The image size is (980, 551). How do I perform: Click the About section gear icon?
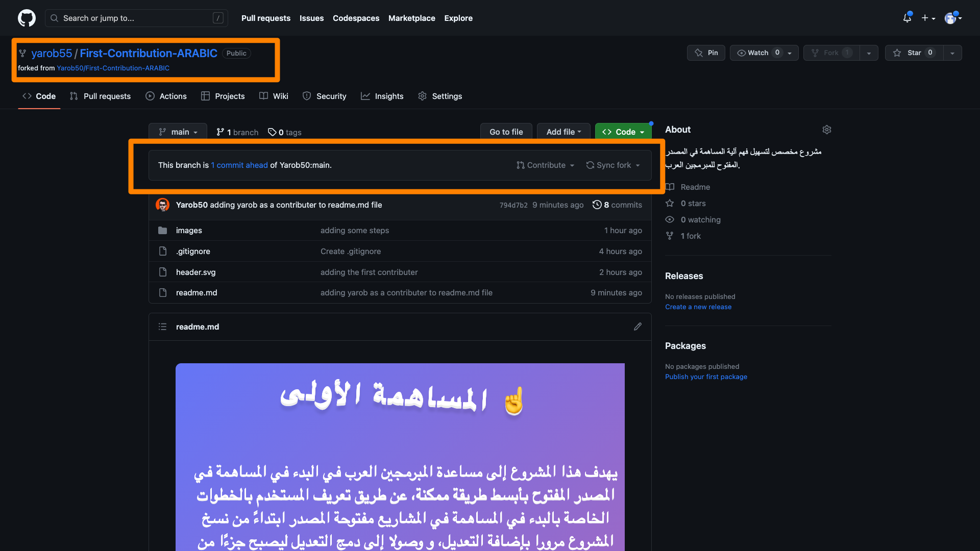pos(826,130)
